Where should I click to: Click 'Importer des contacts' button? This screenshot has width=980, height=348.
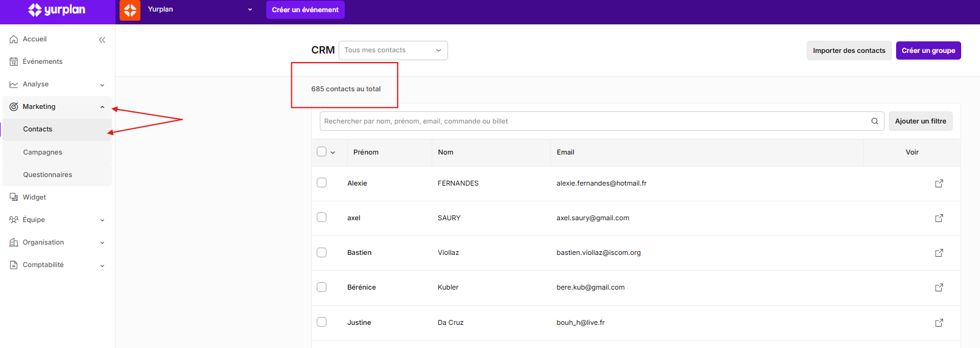[x=849, y=50]
